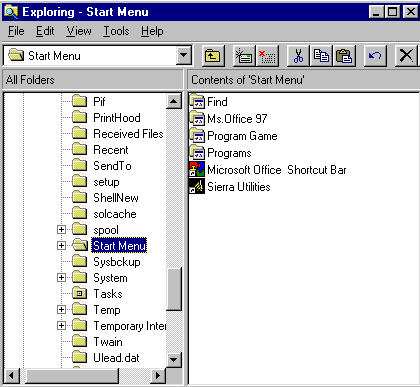Select the Microsoft Office Shortcut Bar item

268,170
